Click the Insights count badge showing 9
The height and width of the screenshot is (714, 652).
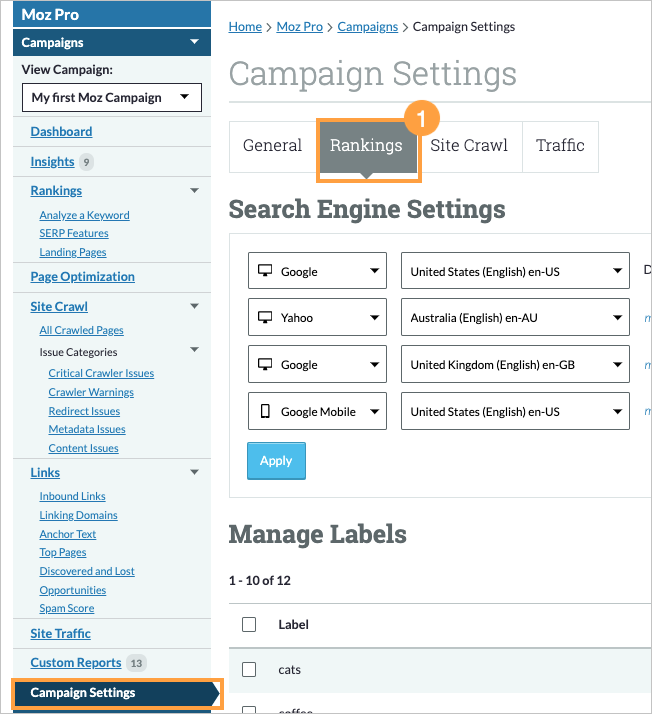click(x=86, y=162)
